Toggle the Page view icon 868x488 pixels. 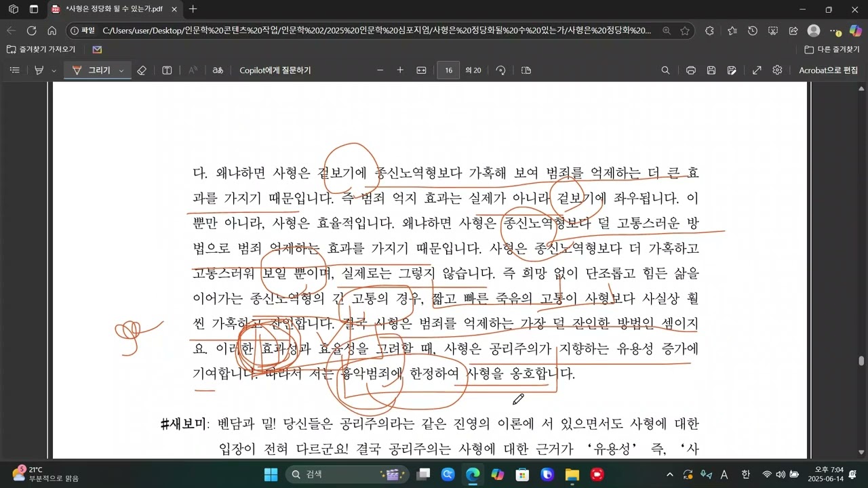(x=526, y=70)
